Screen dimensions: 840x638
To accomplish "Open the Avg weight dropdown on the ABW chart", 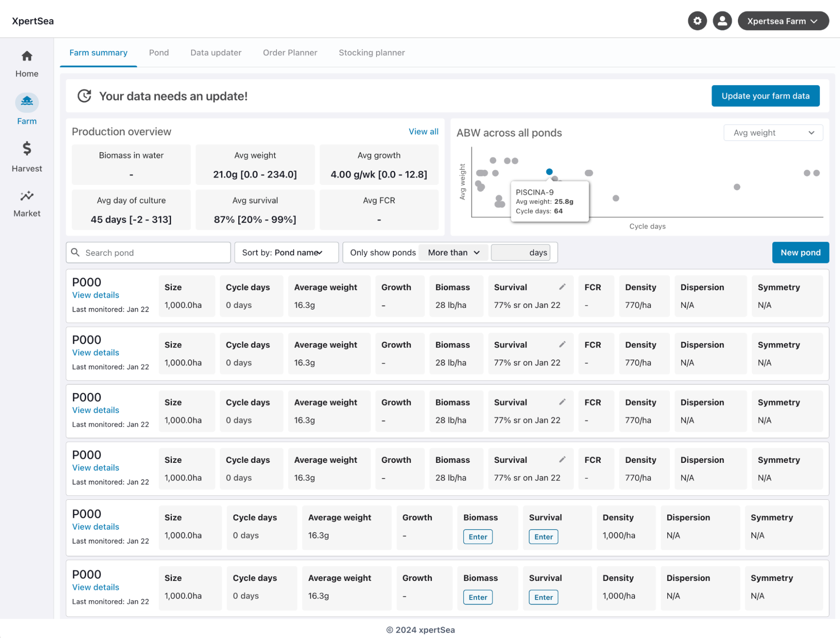I will coord(773,133).
